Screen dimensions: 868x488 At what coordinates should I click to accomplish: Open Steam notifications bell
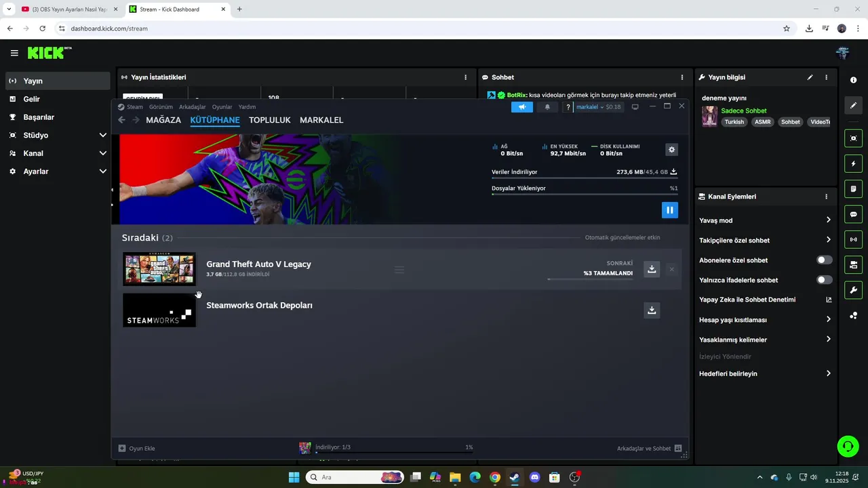pyautogui.click(x=547, y=107)
